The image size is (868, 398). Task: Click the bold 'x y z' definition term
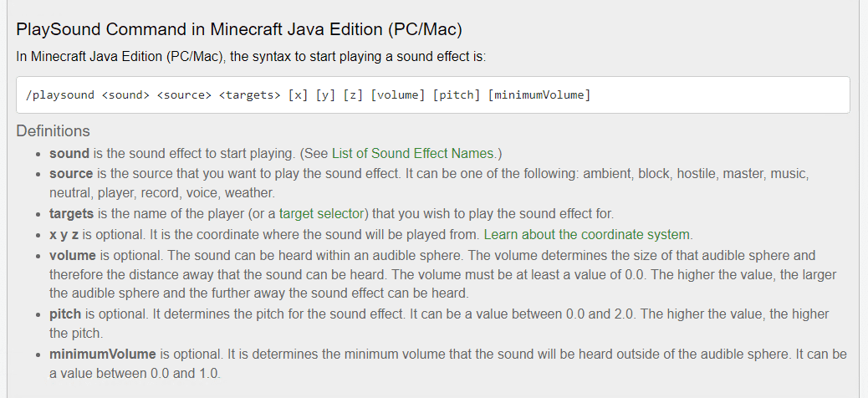tap(65, 234)
